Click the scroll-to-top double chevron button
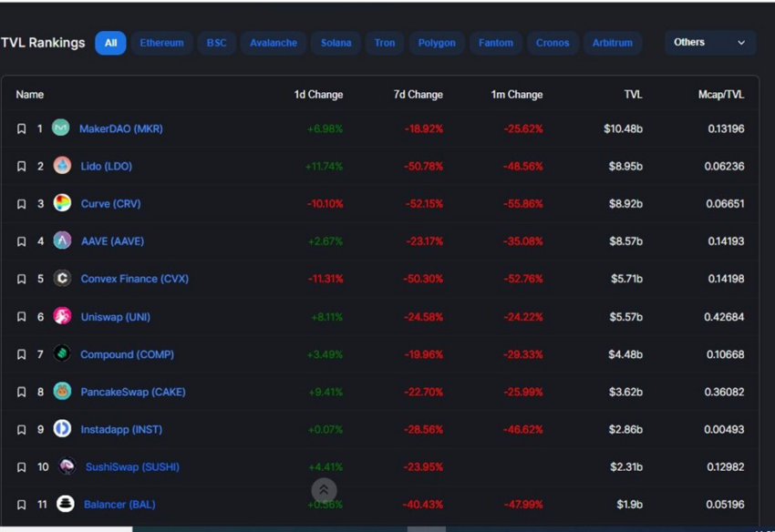The image size is (775, 532). (324, 490)
